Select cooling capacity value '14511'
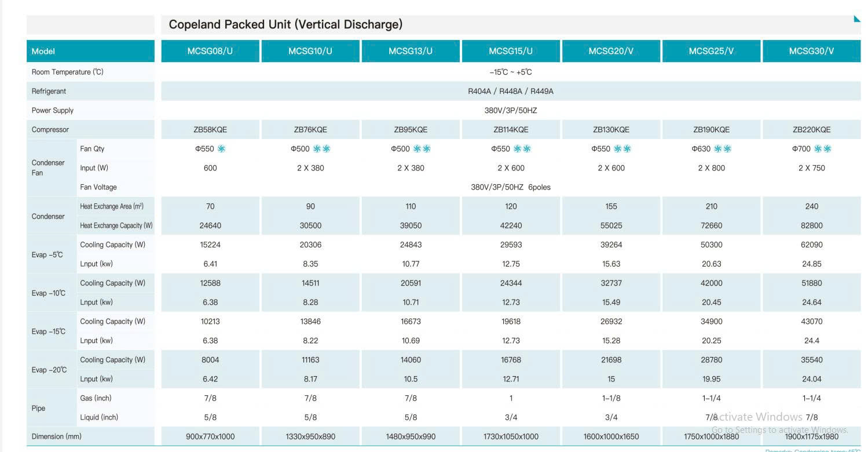868x452 pixels. tap(310, 283)
